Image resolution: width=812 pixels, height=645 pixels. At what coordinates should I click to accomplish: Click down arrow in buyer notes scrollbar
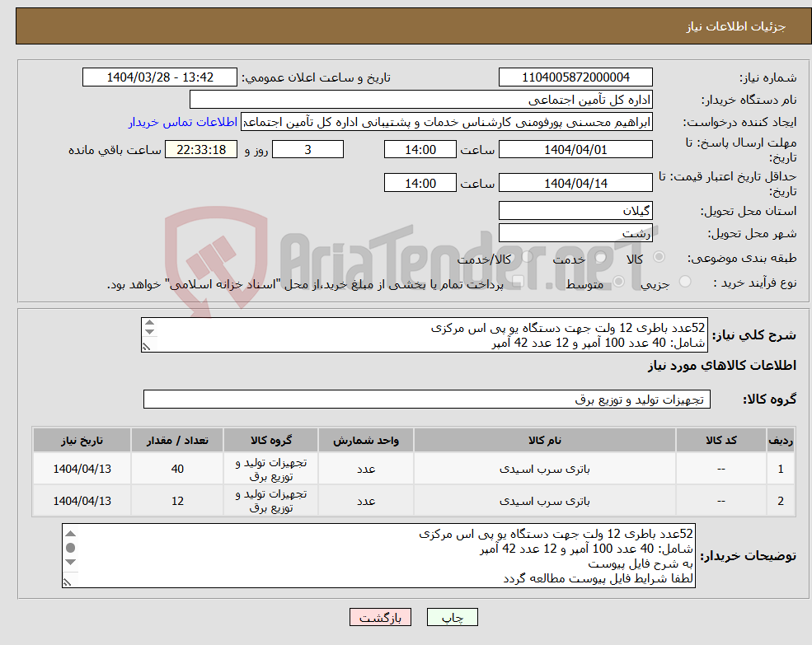pos(71,562)
